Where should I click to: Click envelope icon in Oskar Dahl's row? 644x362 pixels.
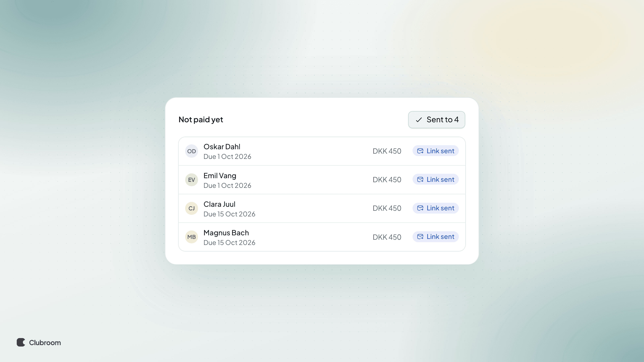[420, 151]
